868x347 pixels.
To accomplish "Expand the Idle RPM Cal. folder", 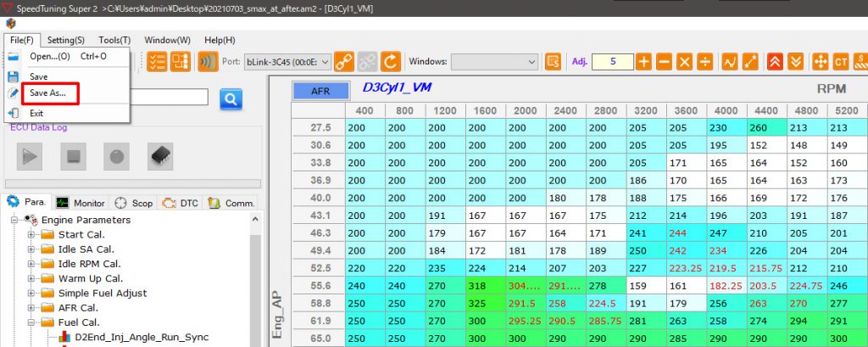I will [31, 264].
